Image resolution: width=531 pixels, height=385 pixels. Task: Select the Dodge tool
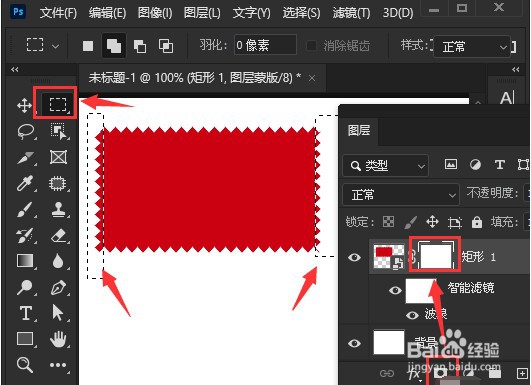pyautogui.click(x=25, y=287)
